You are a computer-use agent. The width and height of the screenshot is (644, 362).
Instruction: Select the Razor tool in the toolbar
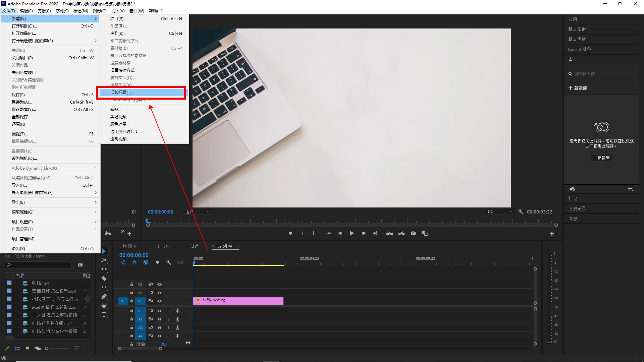pos(104,278)
